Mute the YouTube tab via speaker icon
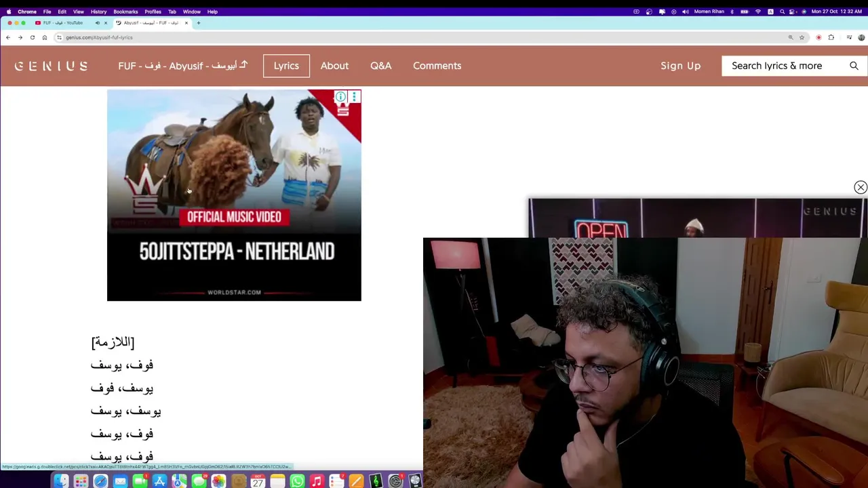Screen dimensions: 868x488 [97, 23]
